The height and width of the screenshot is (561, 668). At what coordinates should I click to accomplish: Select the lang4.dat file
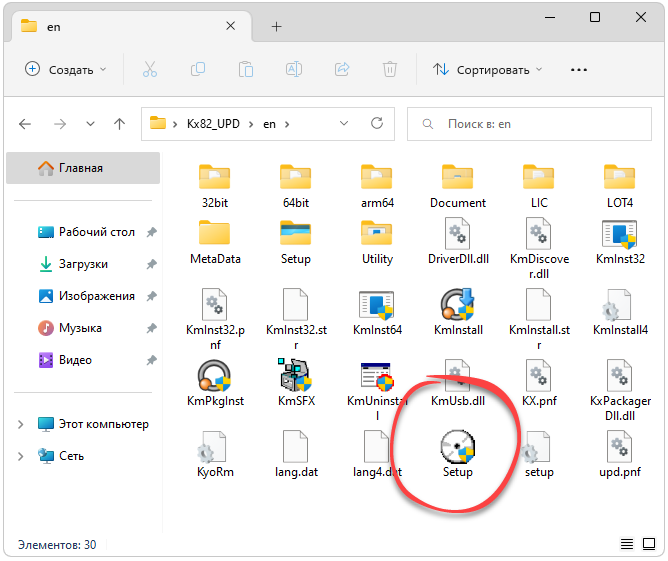tap(377, 455)
